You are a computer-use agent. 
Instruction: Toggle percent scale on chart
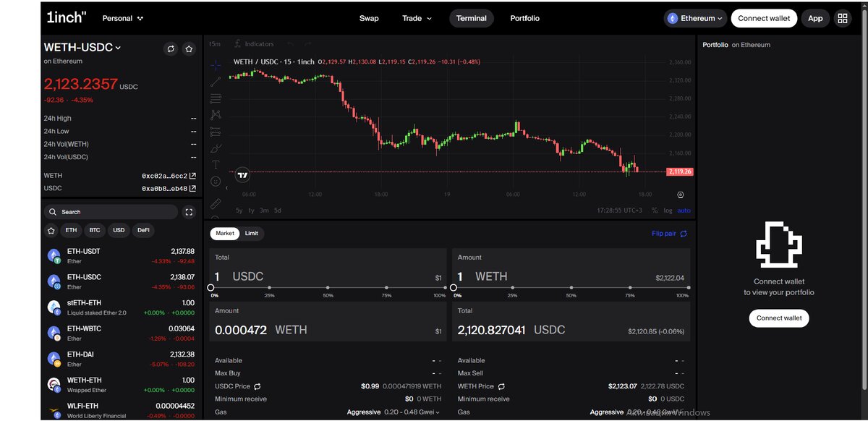coord(655,210)
